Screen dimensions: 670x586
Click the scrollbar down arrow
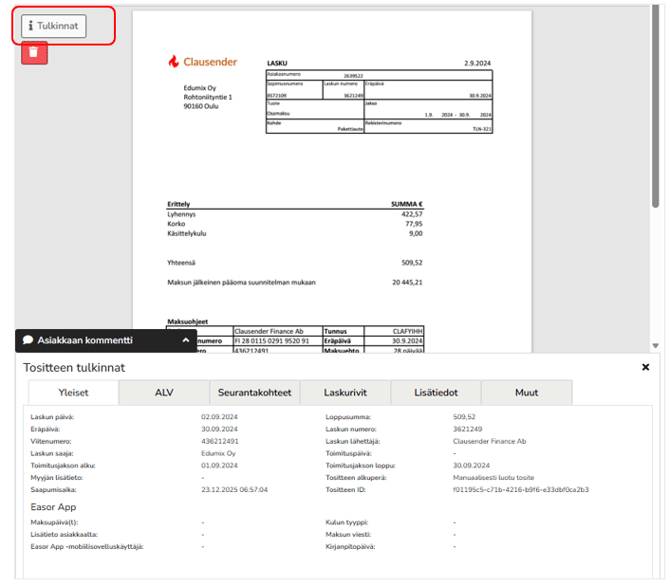[655, 345]
